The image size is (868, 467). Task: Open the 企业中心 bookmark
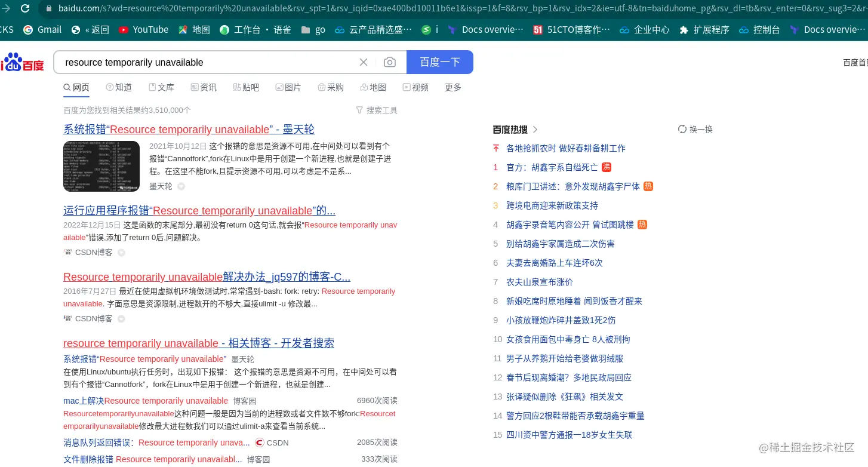[x=644, y=29]
